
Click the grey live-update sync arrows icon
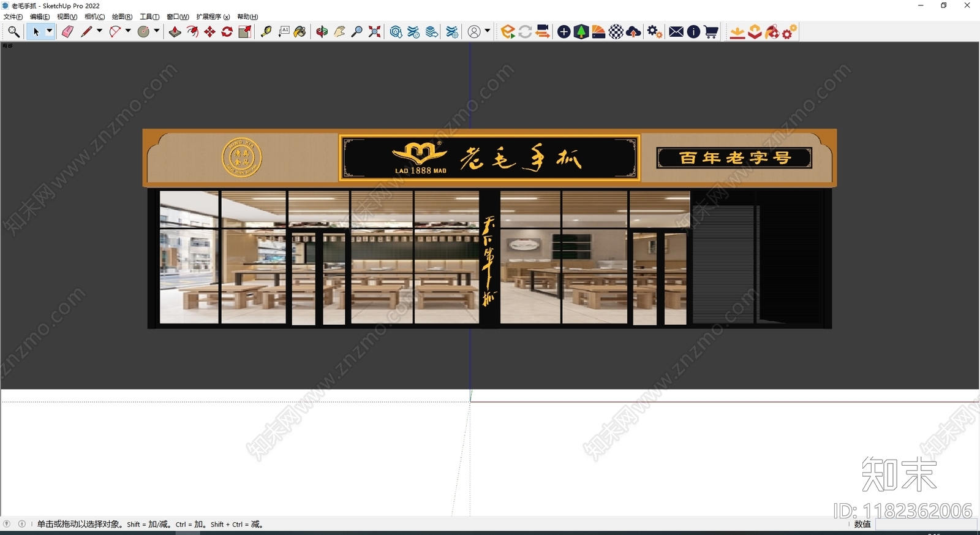[525, 32]
